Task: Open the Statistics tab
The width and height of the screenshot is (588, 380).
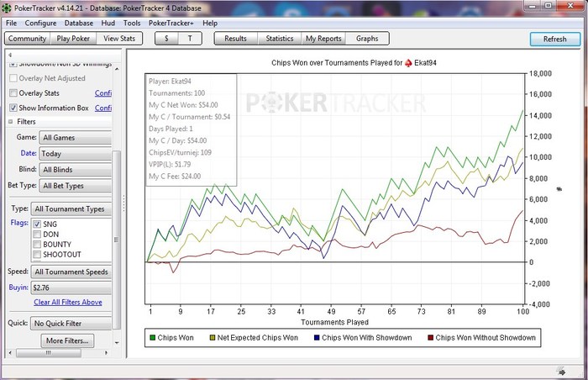Action: tap(280, 39)
